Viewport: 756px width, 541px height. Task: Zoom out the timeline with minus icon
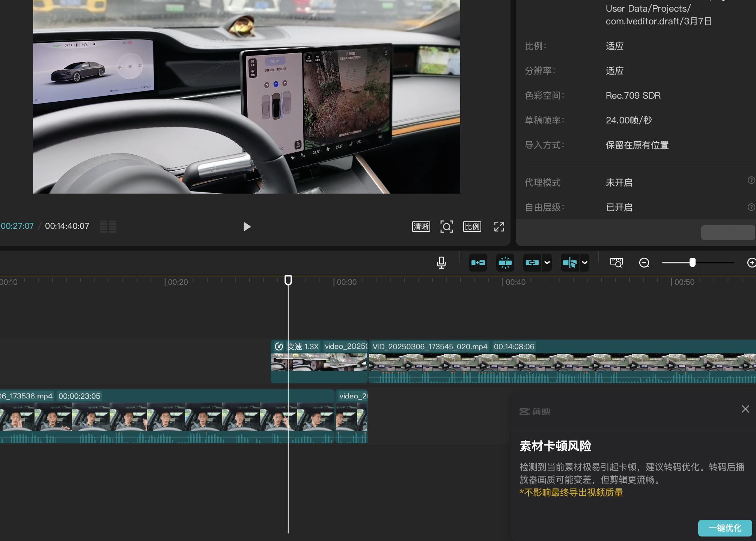coord(644,263)
